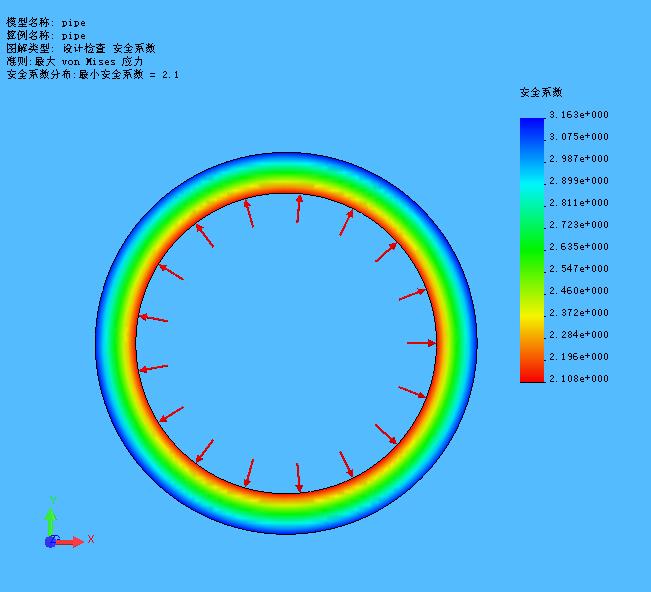
Task: Click legend value 2.811e+000
Action: point(579,203)
